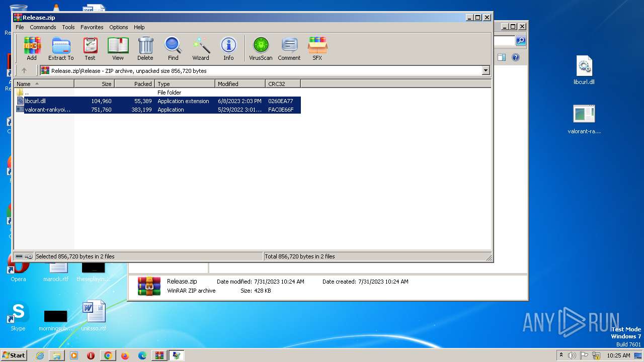Image resolution: width=644 pixels, height=362 pixels.
Task: Click the morningsub... desktop file
Action: 55,320
